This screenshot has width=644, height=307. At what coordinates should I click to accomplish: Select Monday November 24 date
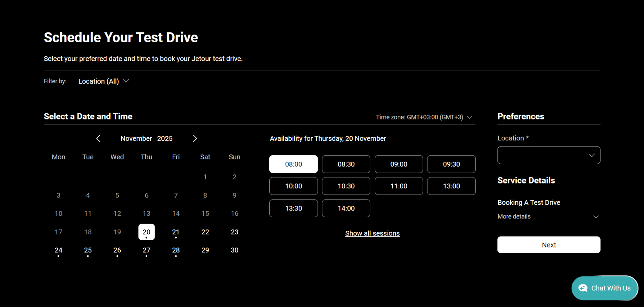pos(58,250)
